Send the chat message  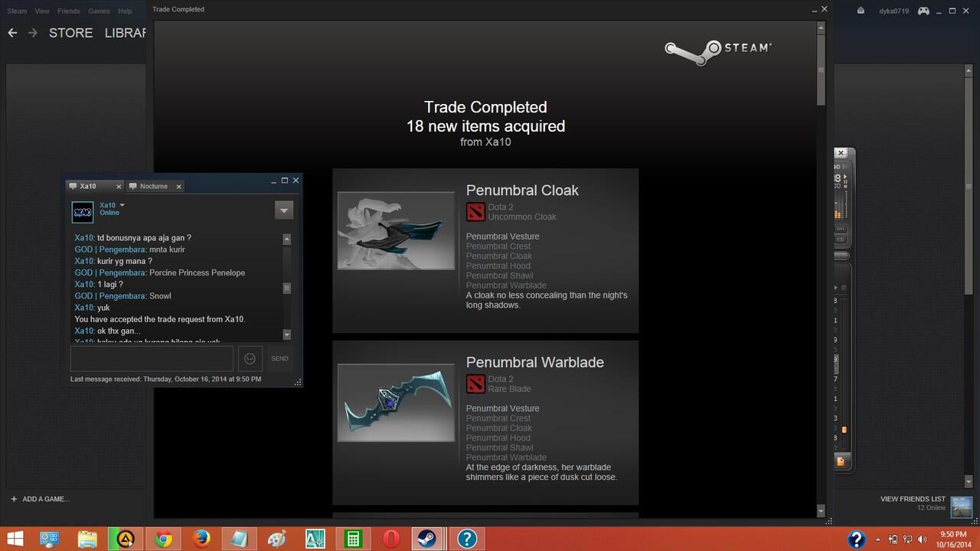pyautogui.click(x=279, y=358)
